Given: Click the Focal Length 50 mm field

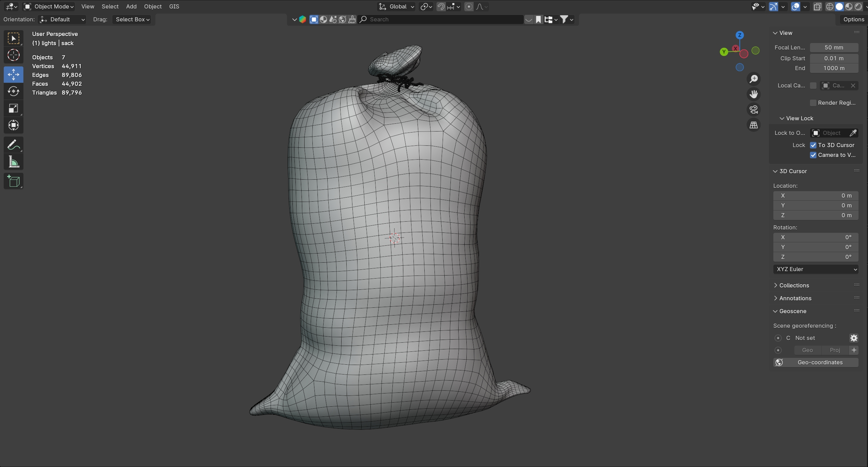Looking at the screenshot, I should pyautogui.click(x=834, y=47).
